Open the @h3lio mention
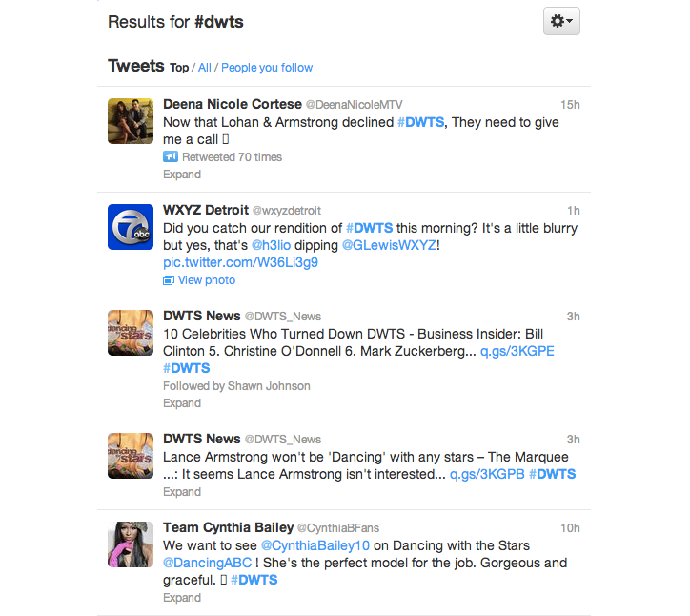The width and height of the screenshot is (690, 616). (271, 245)
